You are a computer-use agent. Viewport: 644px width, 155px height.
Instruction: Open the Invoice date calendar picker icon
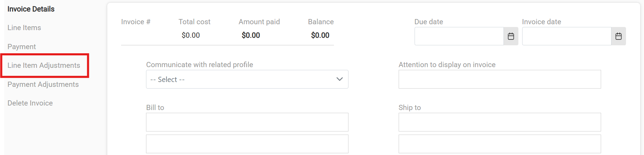(618, 36)
